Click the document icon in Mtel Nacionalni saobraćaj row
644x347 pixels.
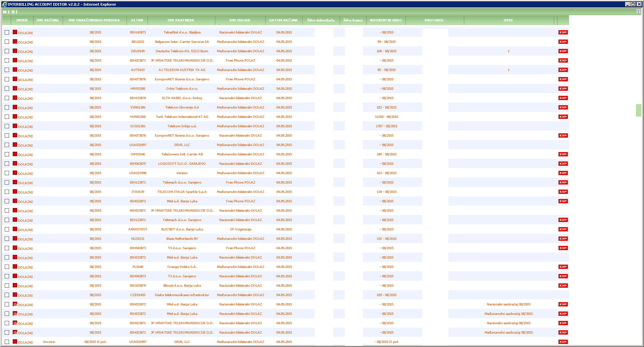(15, 304)
